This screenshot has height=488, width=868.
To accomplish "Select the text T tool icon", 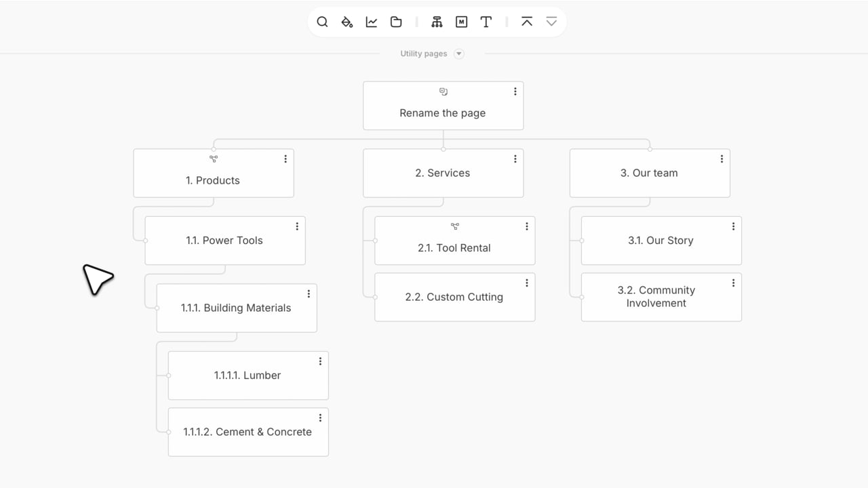I will (x=486, y=22).
